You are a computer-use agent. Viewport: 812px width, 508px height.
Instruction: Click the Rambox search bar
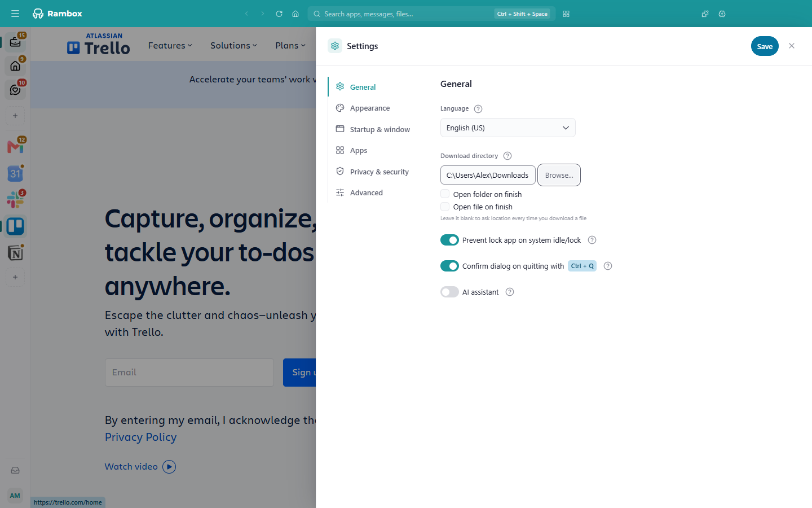(431, 14)
